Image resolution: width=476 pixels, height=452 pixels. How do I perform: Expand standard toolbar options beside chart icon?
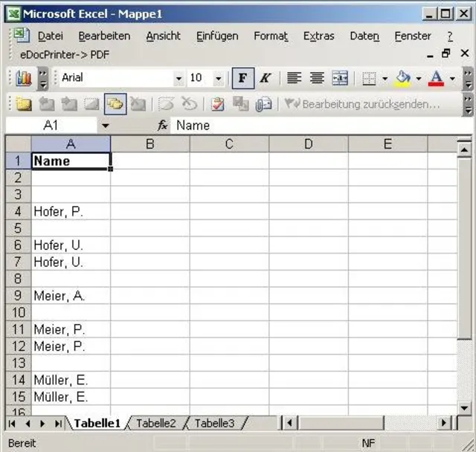point(43,79)
